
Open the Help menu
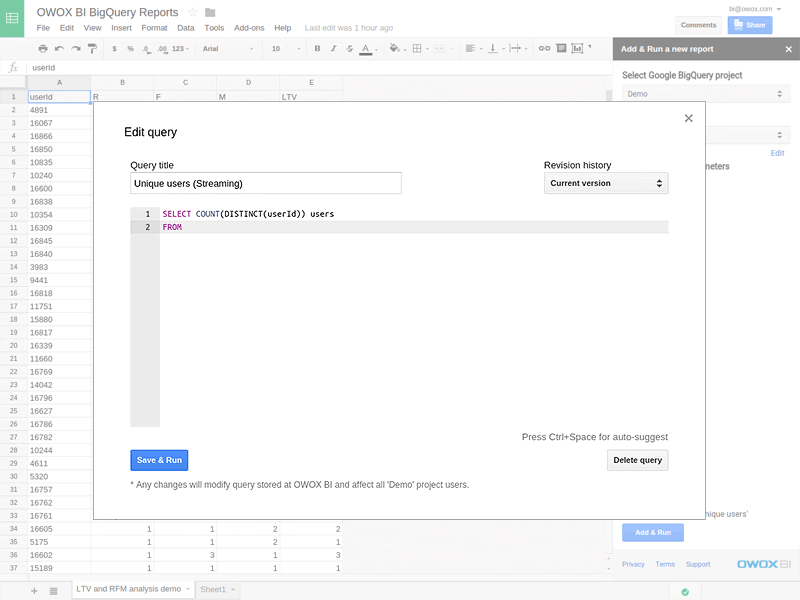click(x=283, y=28)
